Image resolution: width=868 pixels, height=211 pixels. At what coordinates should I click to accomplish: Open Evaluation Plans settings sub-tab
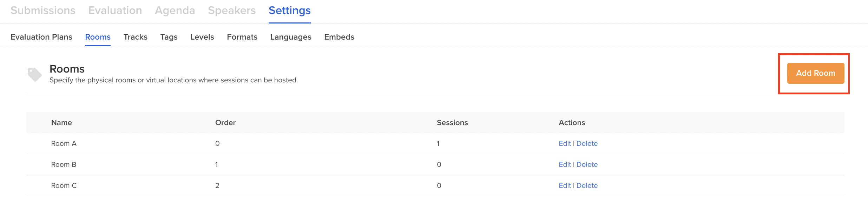tap(41, 37)
